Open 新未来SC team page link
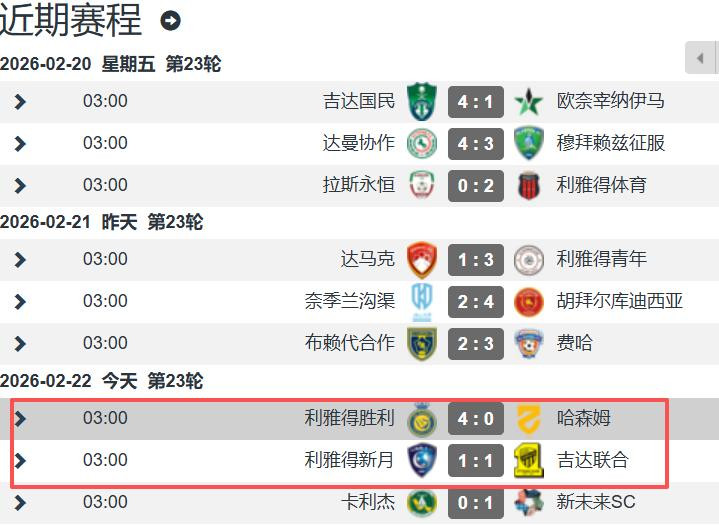Image resolution: width=719 pixels, height=525 pixels. click(596, 502)
